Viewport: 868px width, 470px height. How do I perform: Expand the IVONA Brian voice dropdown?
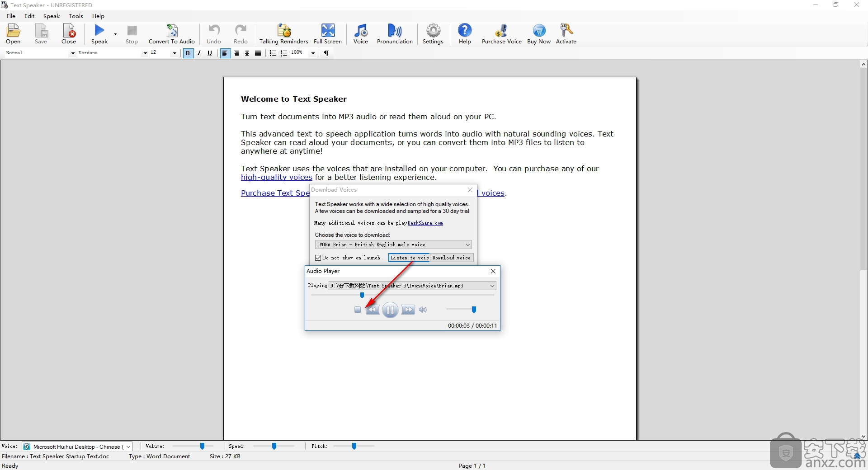coord(468,244)
